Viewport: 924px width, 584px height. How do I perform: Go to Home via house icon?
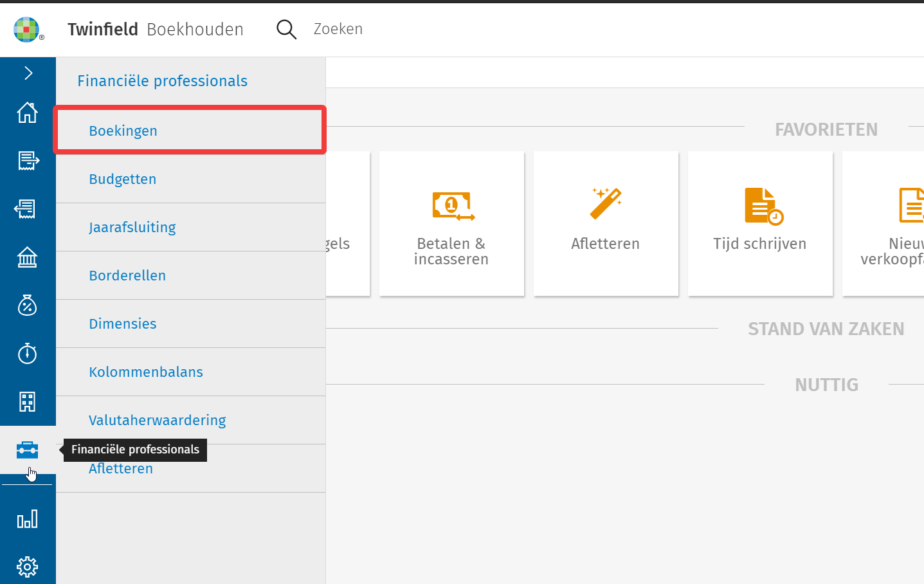point(27,113)
